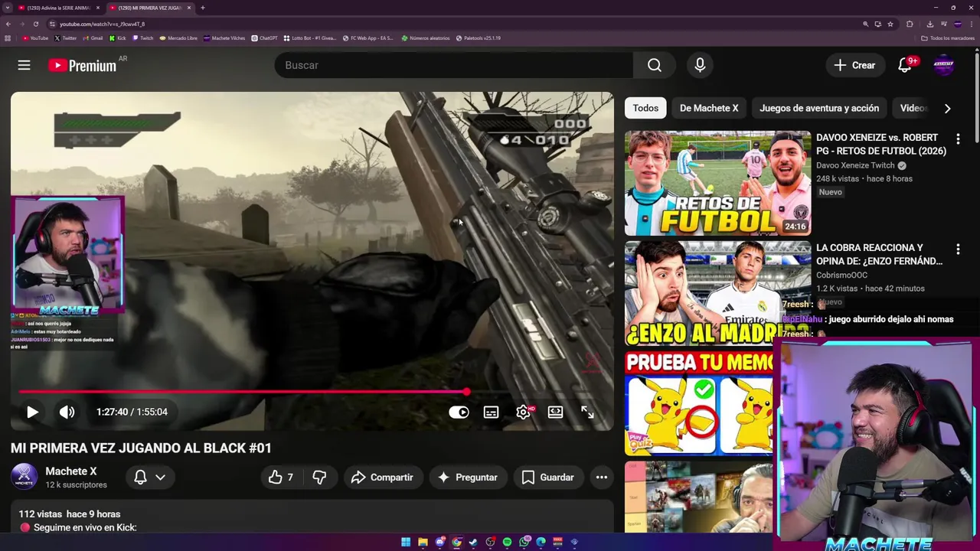Open Todos los marcadores folder
980x551 pixels.
click(948, 37)
